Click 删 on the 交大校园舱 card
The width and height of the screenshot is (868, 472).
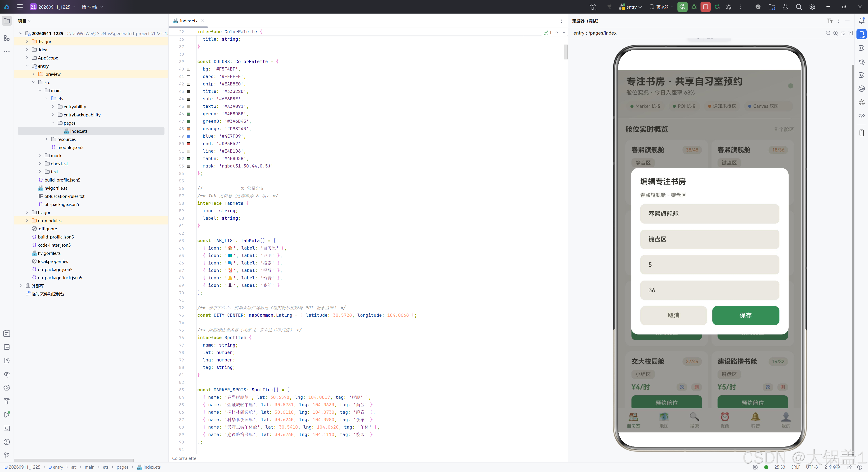(696, 387)
